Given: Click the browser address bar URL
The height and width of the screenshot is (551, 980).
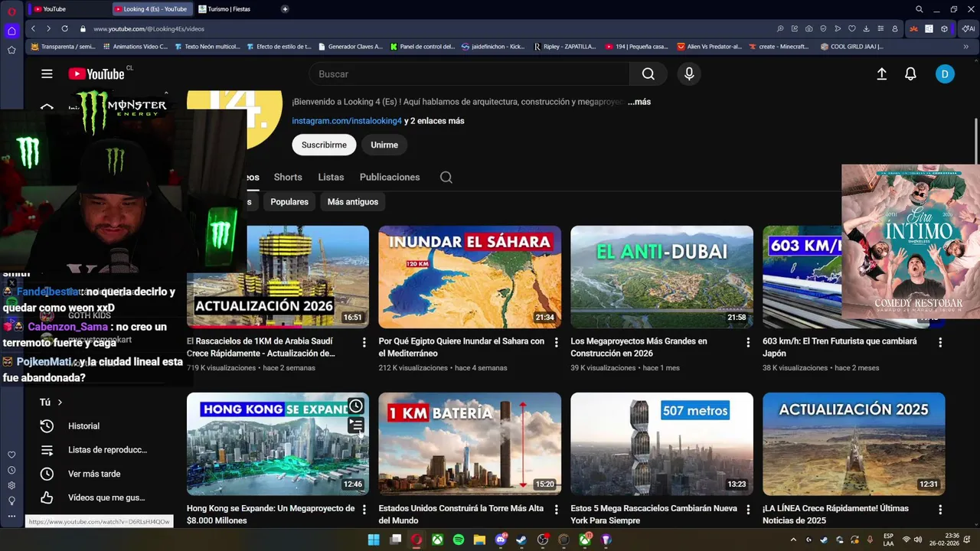Looking at the screenshot, I should click(x=149, y=28).
